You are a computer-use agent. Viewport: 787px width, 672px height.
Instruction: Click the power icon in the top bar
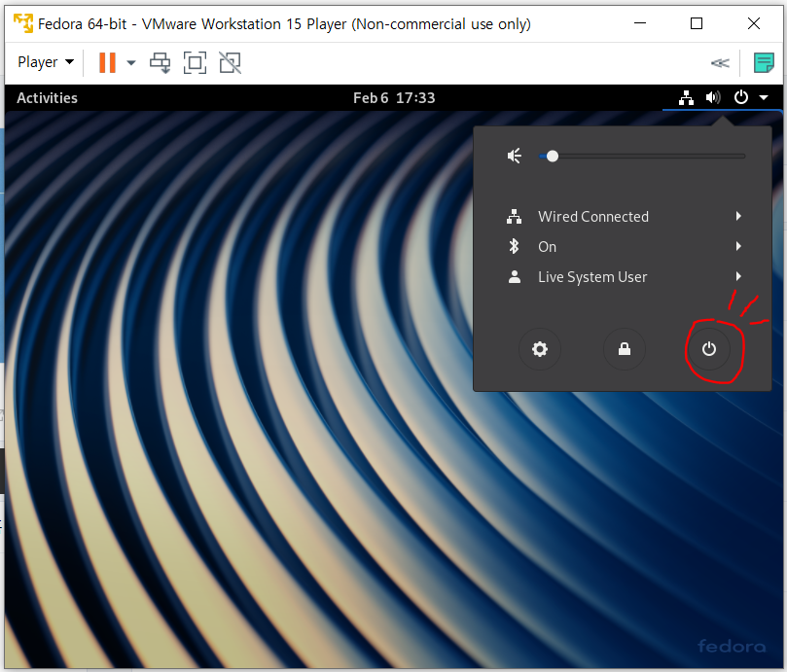coord(741,97)
